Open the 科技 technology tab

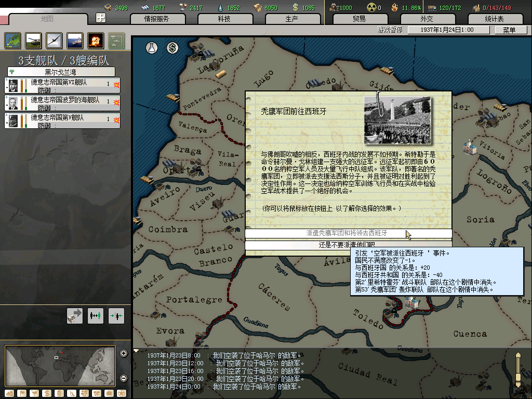pos(224,19)
